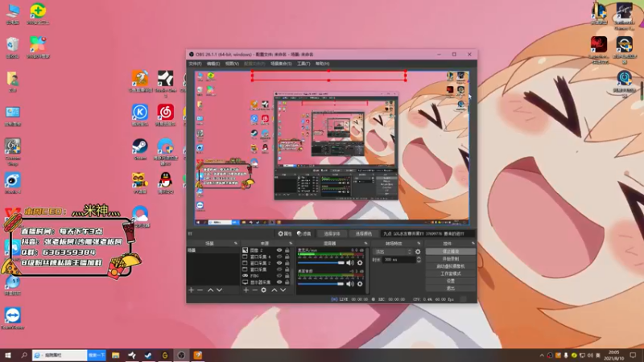Toggle visibility eye for PUBG source

point(279,276)
